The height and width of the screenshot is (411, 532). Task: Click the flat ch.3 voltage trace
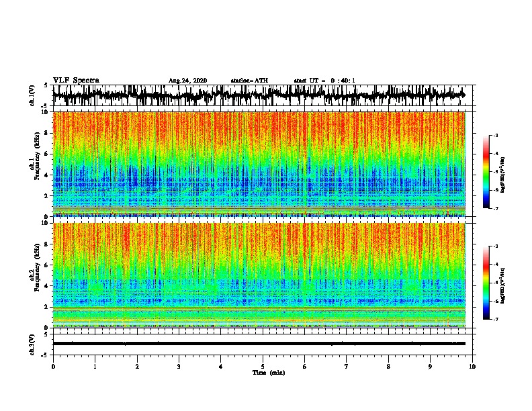(259, 344)
